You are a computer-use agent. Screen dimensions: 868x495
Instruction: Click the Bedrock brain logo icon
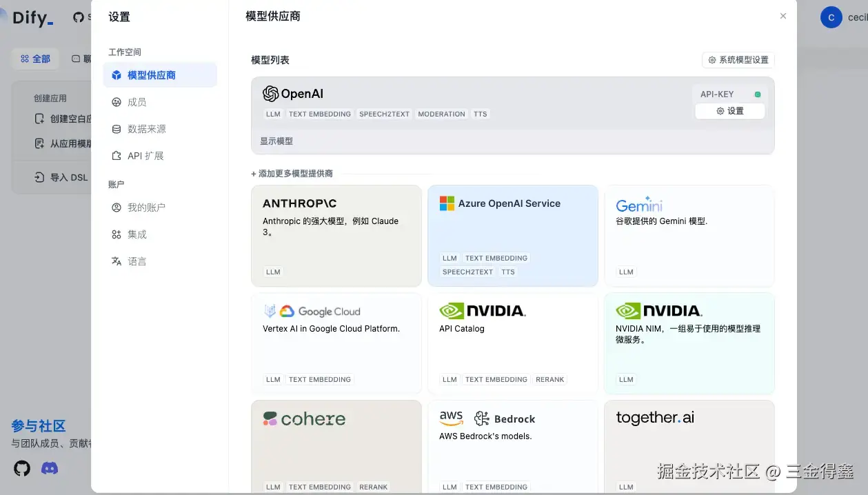tap(482, 418)
